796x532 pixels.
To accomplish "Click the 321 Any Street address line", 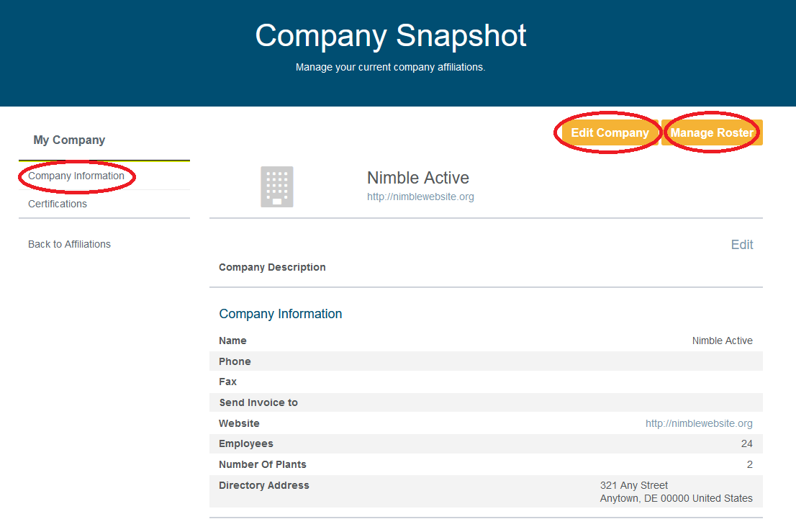I will (x=633, y=485).
